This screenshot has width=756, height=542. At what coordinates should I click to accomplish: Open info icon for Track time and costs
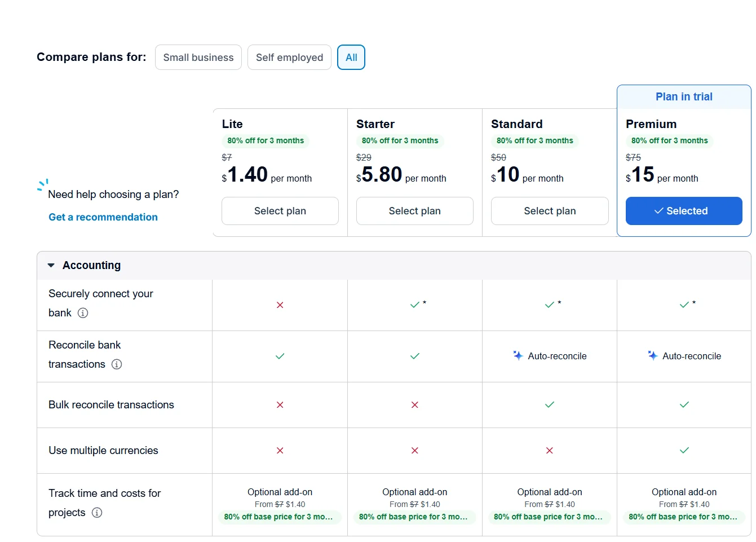click(97, 513)
